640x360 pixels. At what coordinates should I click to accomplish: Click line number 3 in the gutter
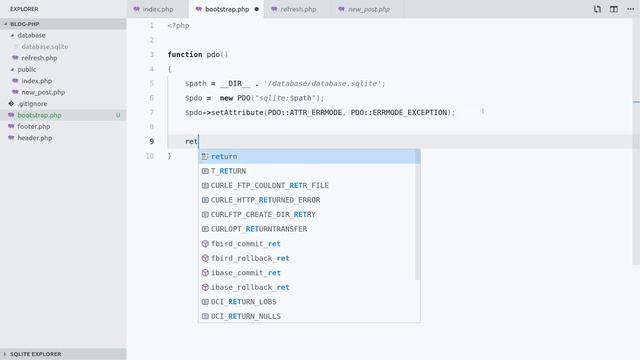click(x=151, y=54)
